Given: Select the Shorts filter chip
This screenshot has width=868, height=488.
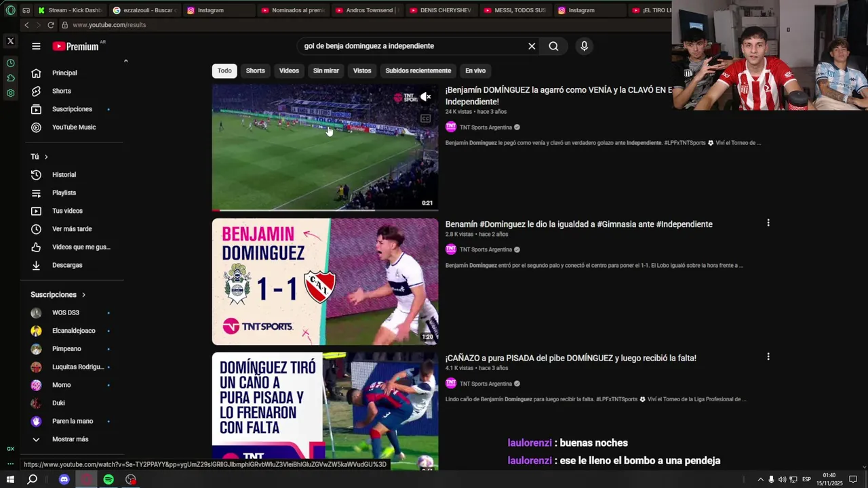Looking at the screenshot, I should (x=255, y=70).
